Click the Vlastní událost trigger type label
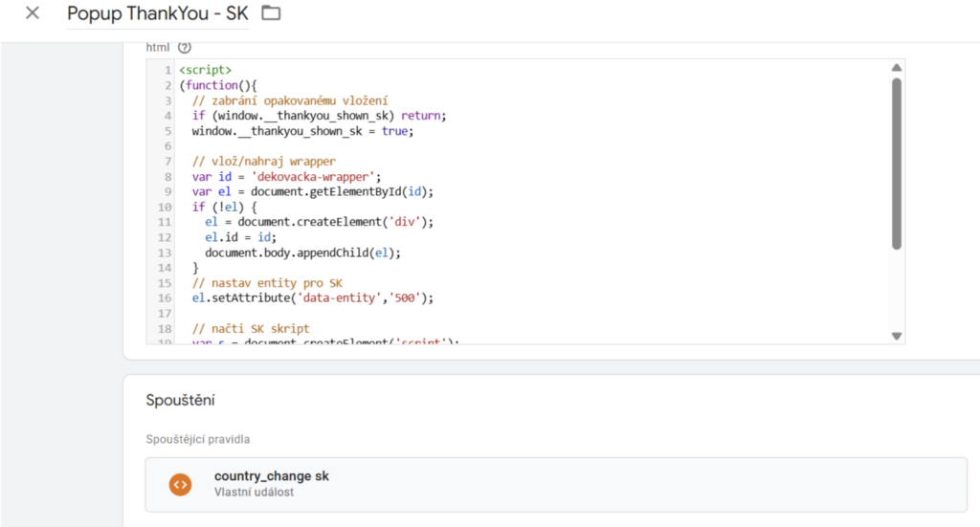The width and height of the screenshot is (980, 527). [254, 492]
